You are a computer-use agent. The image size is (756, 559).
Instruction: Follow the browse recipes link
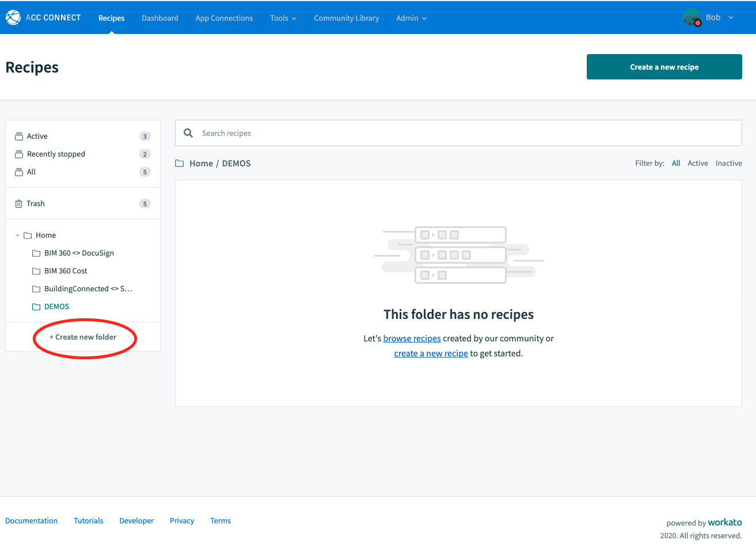(x=412, y=339)
